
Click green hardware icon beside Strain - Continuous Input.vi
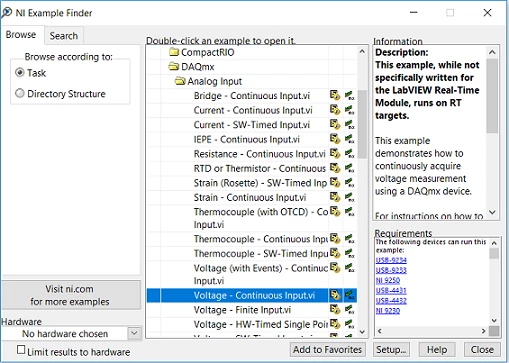349,197
